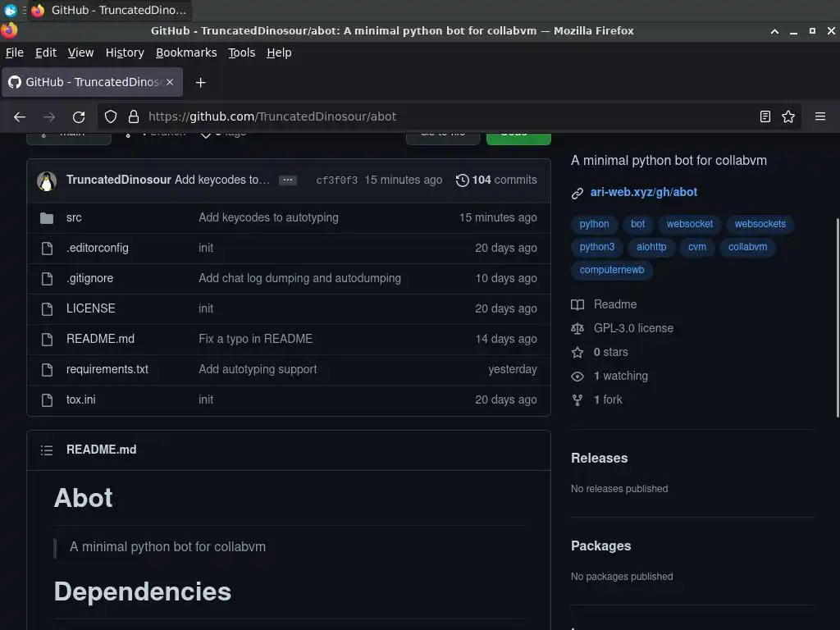
Task: Open the src folder
Action: [74, 217]
